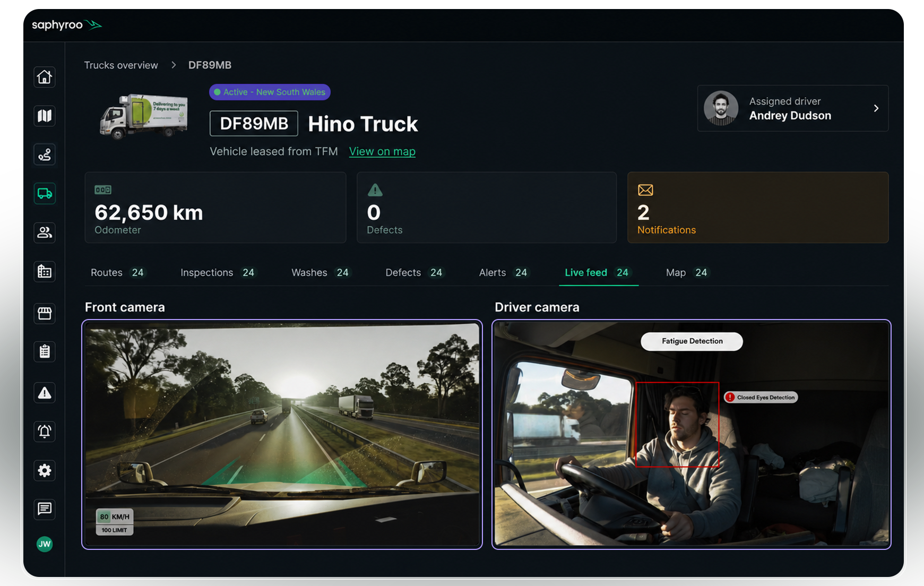Click Andrey Dudson's profile photo
The height and width of the screenshot is (586, 924).
click(721, 108)
